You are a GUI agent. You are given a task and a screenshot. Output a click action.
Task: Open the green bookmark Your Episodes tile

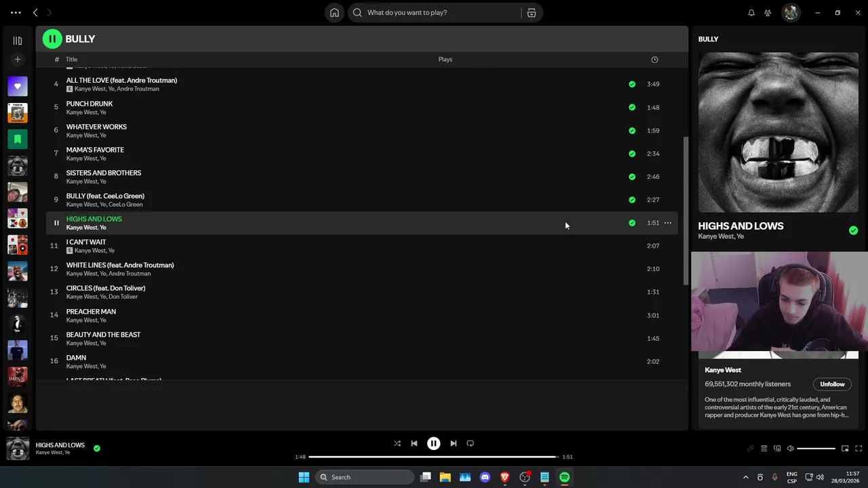[x=18, y=139]
